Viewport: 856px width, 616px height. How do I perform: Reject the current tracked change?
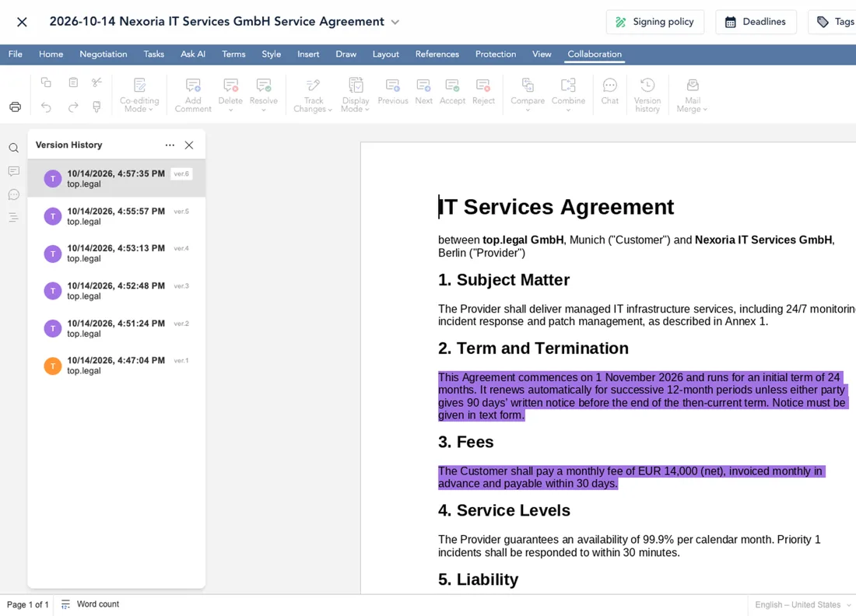pyautogui.click(x=483, y=92)
